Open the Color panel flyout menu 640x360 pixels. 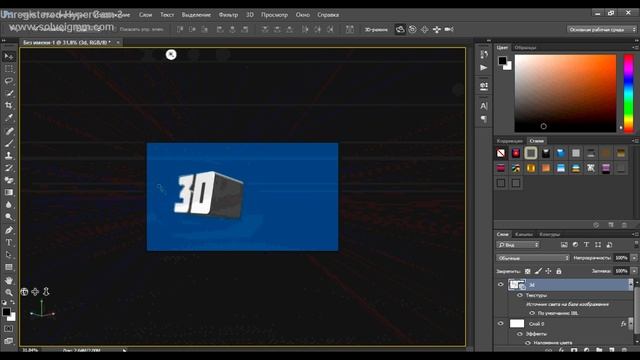[635, 48]
